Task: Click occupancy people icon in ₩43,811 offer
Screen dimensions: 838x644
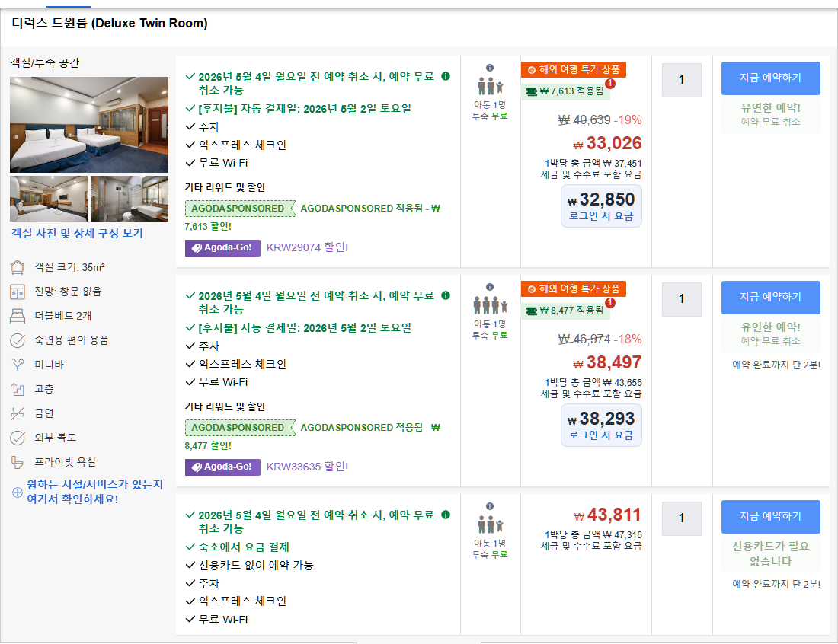Action: click(490, 524)
